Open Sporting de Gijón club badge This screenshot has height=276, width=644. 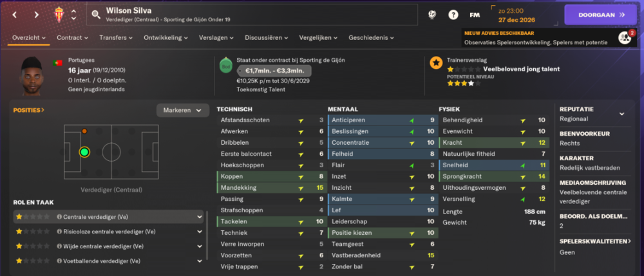click(x=59, y=15)
